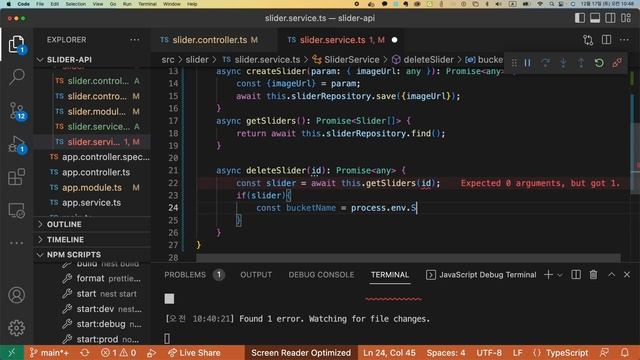Open Go to Line via Ln 24, Col 45
The image size is (640, 360).
click(x=389, y=353)
